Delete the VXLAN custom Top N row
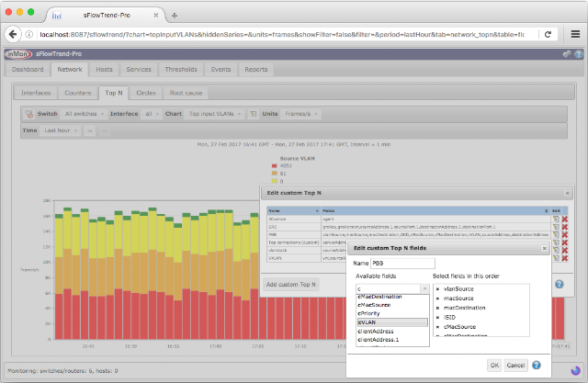Screen dimensions: 588x383 [564, 258]
